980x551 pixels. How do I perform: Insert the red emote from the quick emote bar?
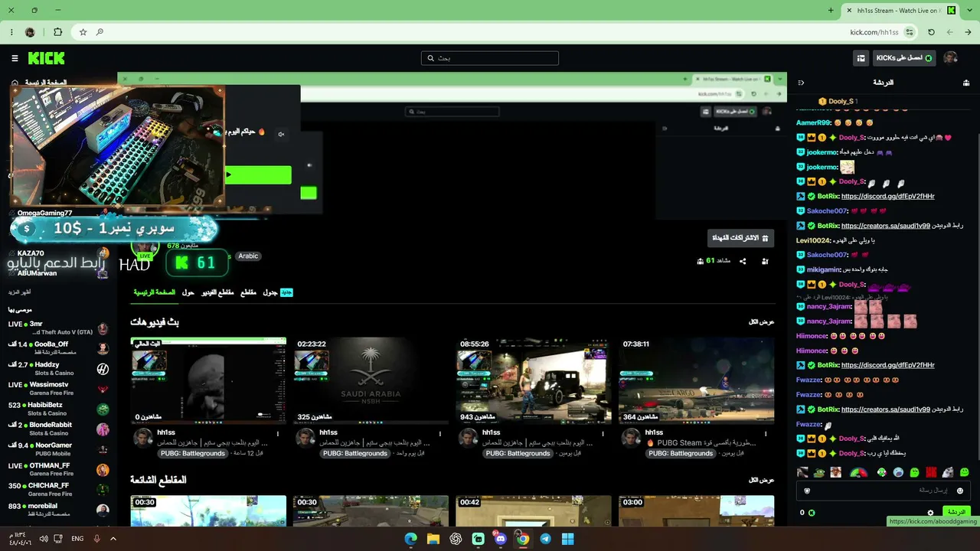[931, 473]
